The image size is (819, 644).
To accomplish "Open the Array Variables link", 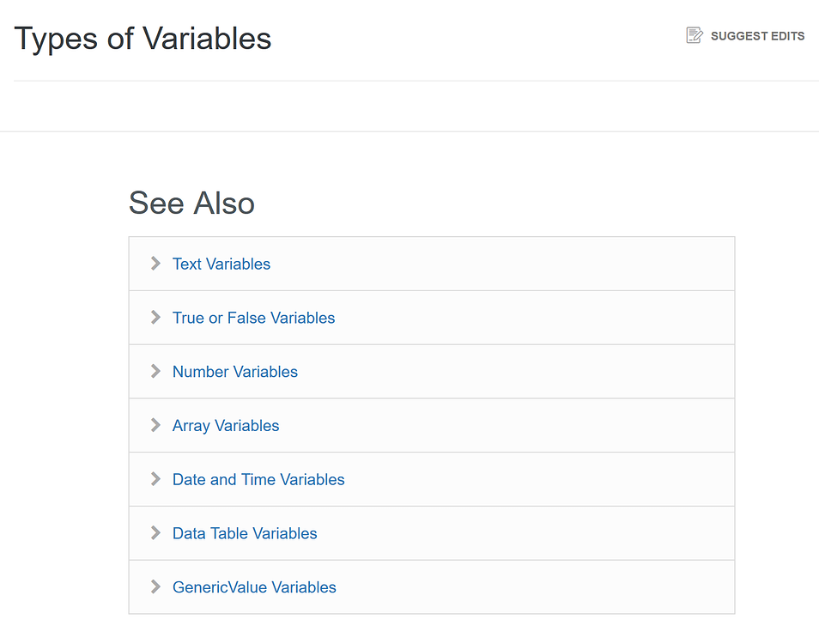I will click(x=226, y=425).
